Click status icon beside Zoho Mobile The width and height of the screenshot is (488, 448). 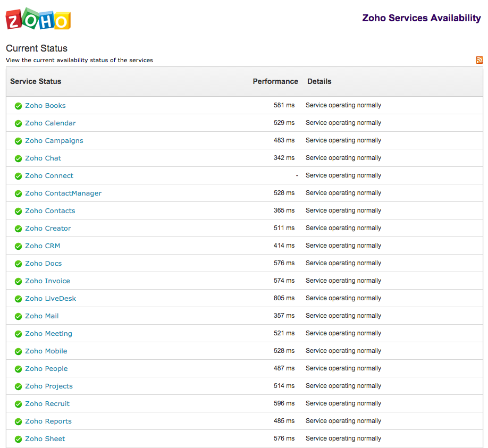pos(19,351)
